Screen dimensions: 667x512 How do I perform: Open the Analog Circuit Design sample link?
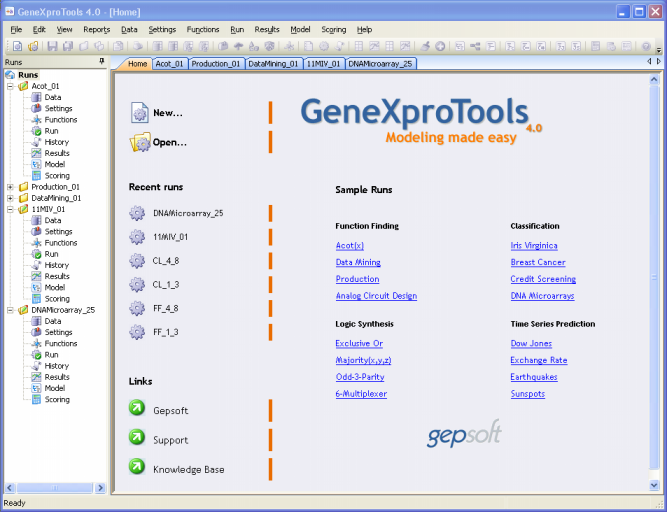click(x=376, y=296)
